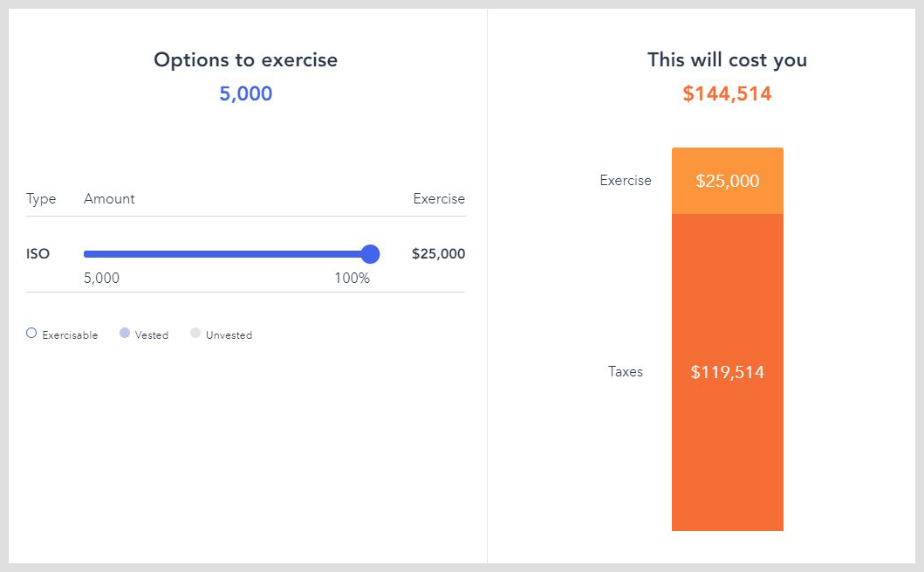Click the Exercise column header
The image size is (924, 572).
(x=439, y=198)
